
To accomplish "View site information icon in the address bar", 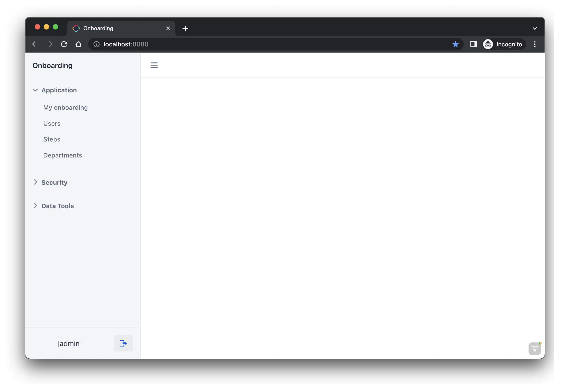I will click(x=96, y=44).
